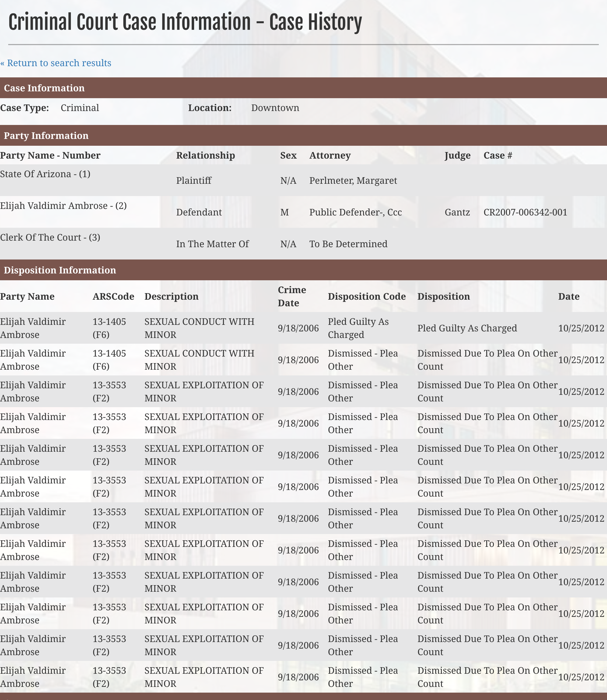Select the State Of Arizona party row

pos(303,180)
